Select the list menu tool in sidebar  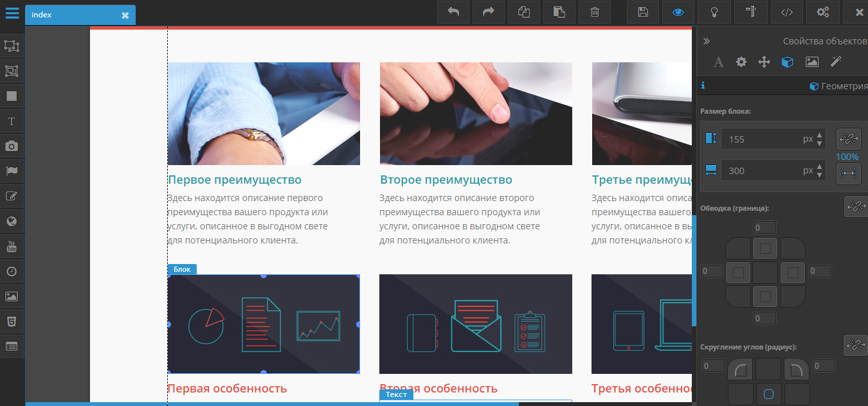(12, 346)
